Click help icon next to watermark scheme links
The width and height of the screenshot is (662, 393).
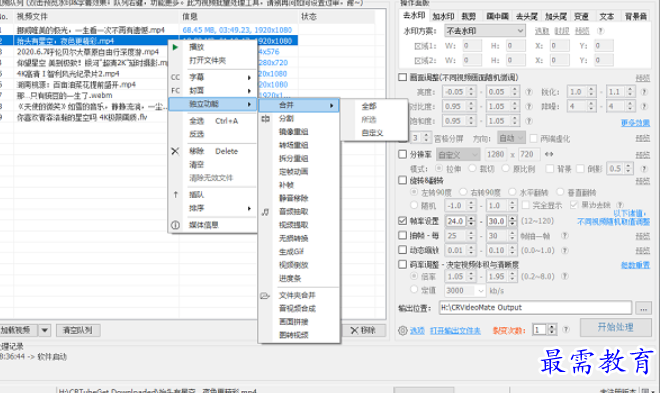(600, 31)
